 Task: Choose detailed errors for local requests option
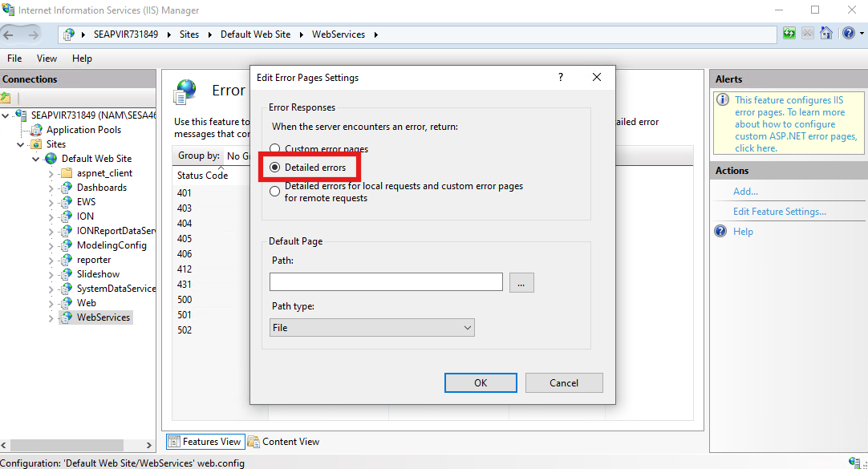pos(274,192)
